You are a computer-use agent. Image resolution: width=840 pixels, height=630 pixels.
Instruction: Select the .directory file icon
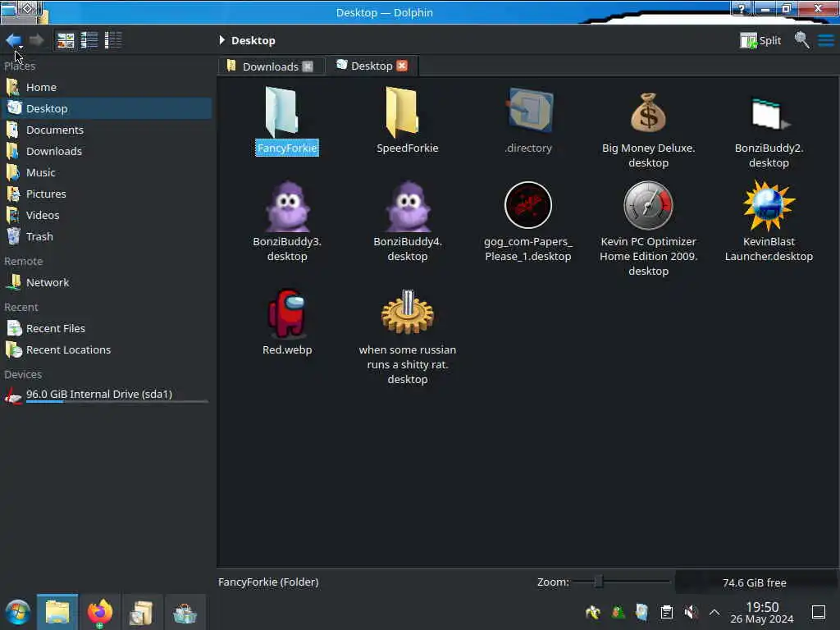pos(529,111)
